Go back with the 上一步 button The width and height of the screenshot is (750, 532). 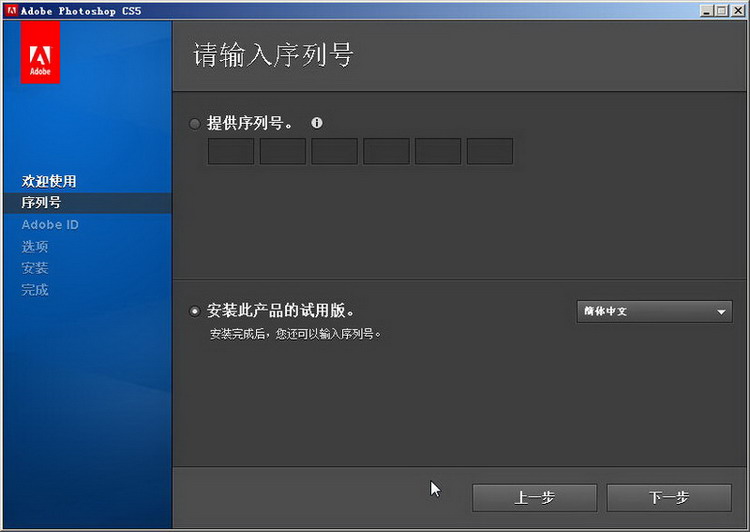[x=534, y=498]
